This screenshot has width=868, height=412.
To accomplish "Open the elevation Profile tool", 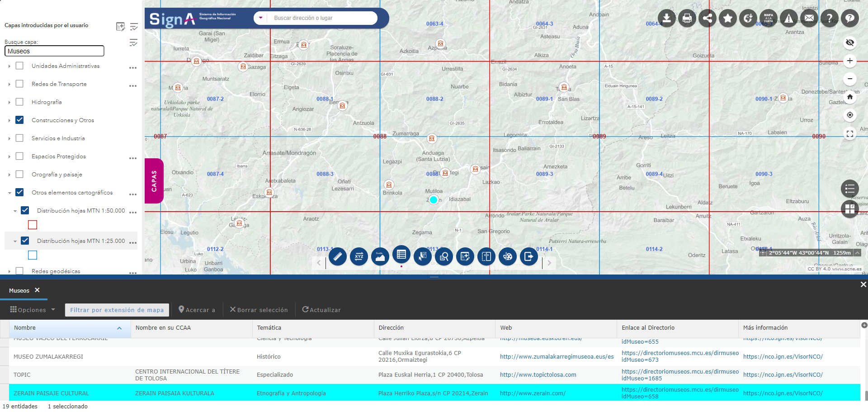I will tap(380, 257).
